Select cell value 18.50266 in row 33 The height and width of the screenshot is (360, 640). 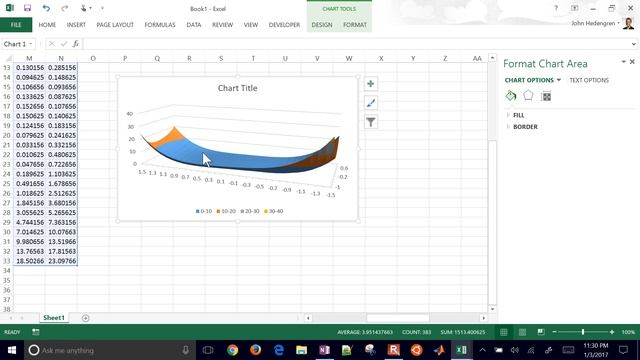pos(29,261)
